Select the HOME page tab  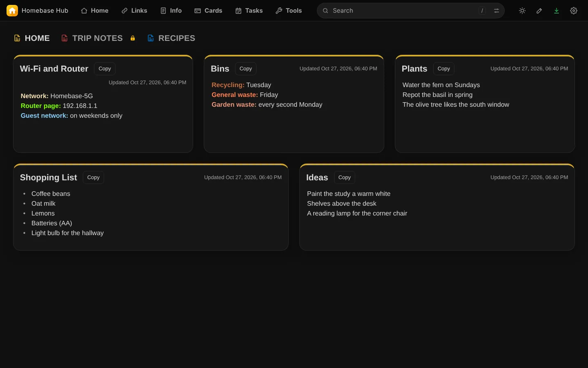[32, 38]
